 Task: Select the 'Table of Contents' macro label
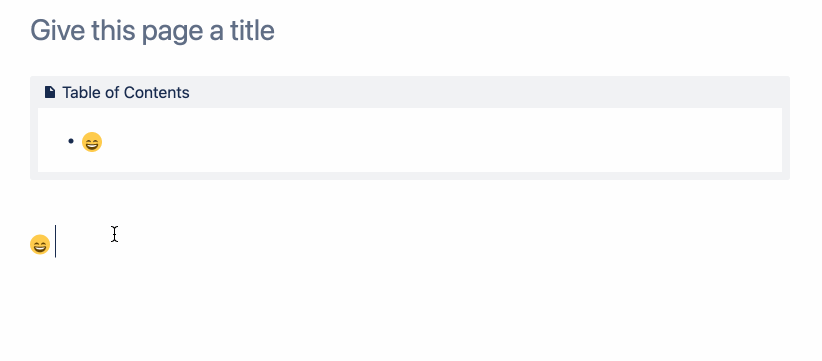126,92
